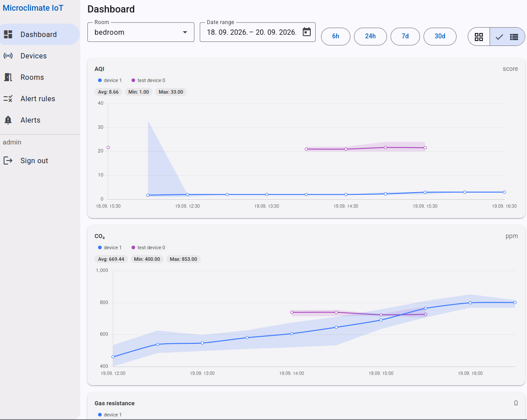Click the first blue CO₂ point at 19.09. 12:00
The image size is (527, 420).
113,357
